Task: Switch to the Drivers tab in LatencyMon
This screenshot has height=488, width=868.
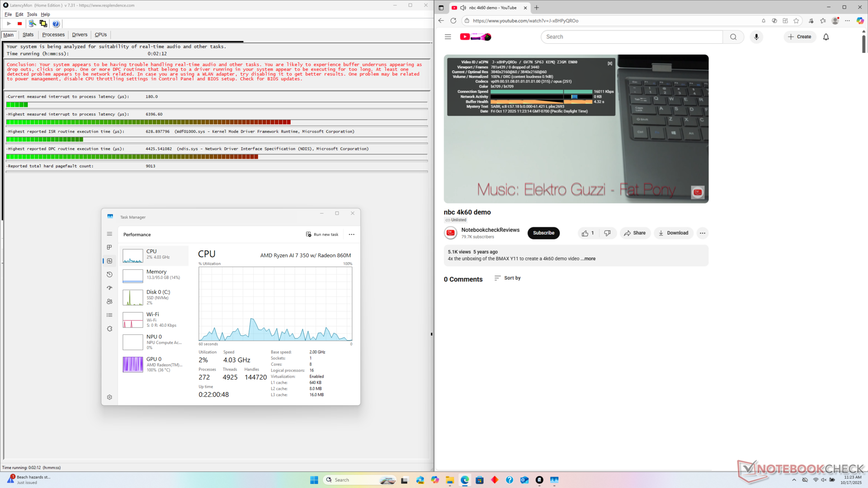Action: click(x=80, y=35)
